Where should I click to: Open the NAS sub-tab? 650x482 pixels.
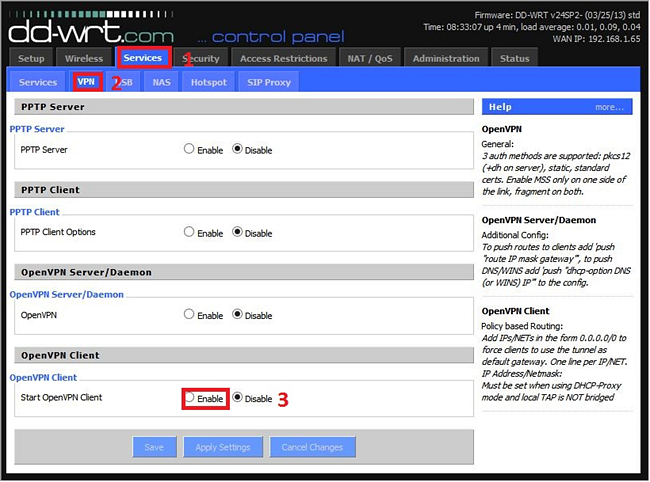pyautogui.click(x=161, y=82)
